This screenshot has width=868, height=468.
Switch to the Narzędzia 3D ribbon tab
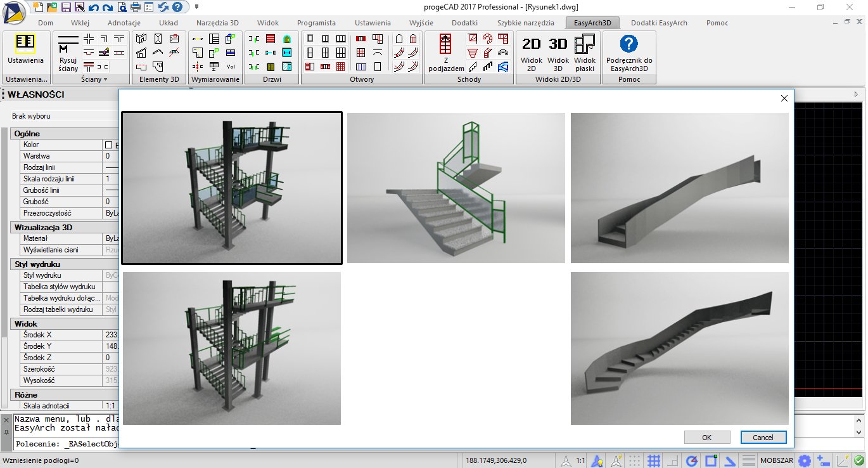pyautogui.click(x=216, y=23)
